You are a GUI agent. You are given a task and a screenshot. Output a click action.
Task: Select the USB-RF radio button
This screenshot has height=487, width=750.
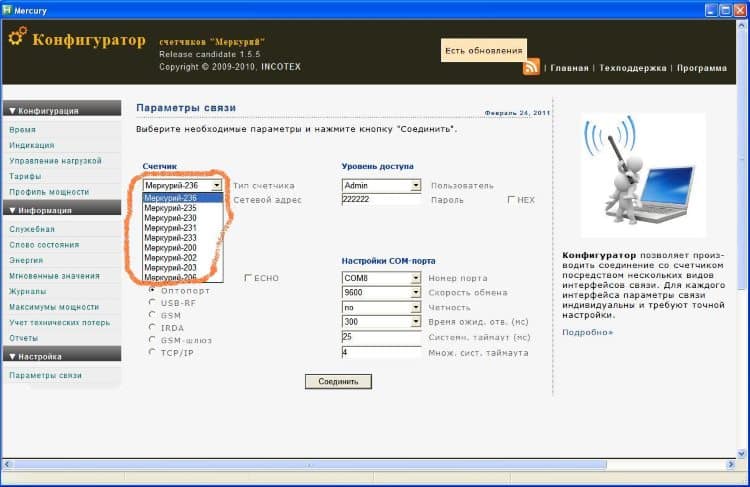152,301
